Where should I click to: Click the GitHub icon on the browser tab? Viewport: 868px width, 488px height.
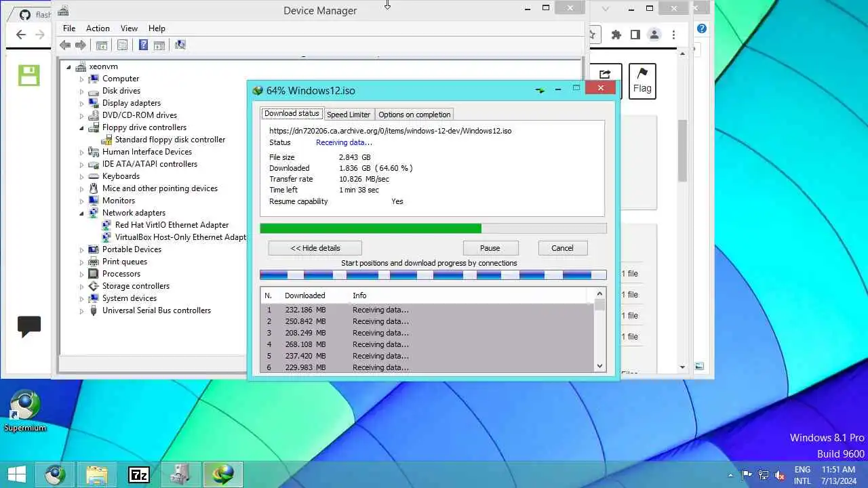click(24, 14)
